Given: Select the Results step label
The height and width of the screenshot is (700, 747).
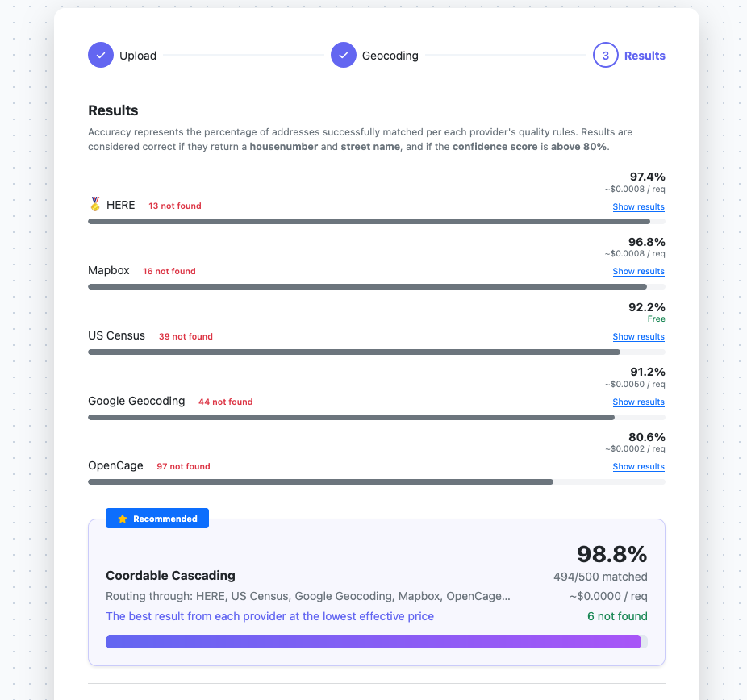Looking at the screenshot, I should (645, 55).
